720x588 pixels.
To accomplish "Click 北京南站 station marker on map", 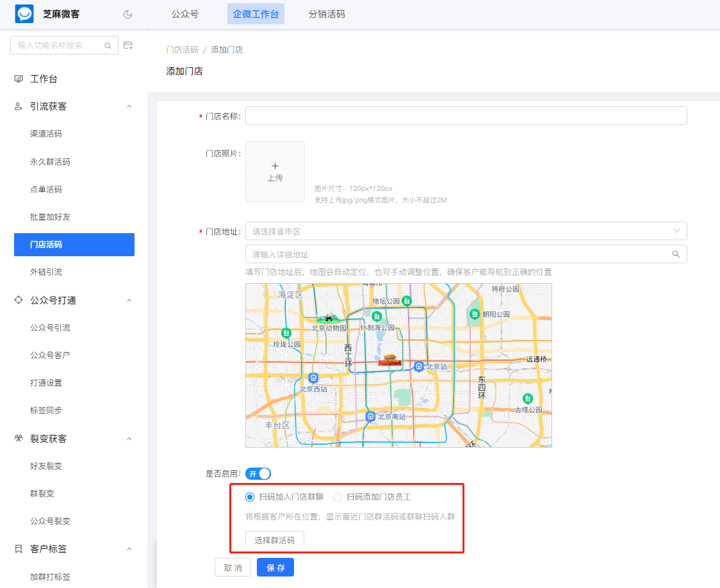I will click(370, 416).
